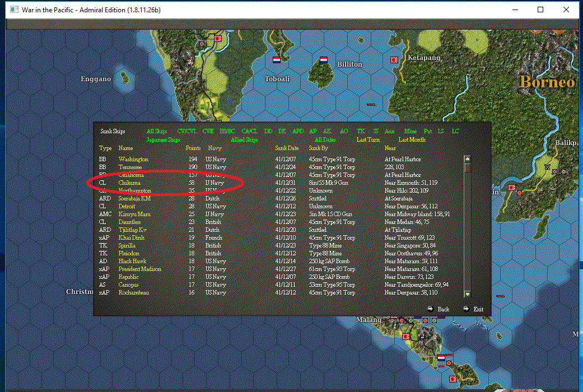
Task: Open the Soerabaja KM ship entry
Action: (x=134, y=198)
